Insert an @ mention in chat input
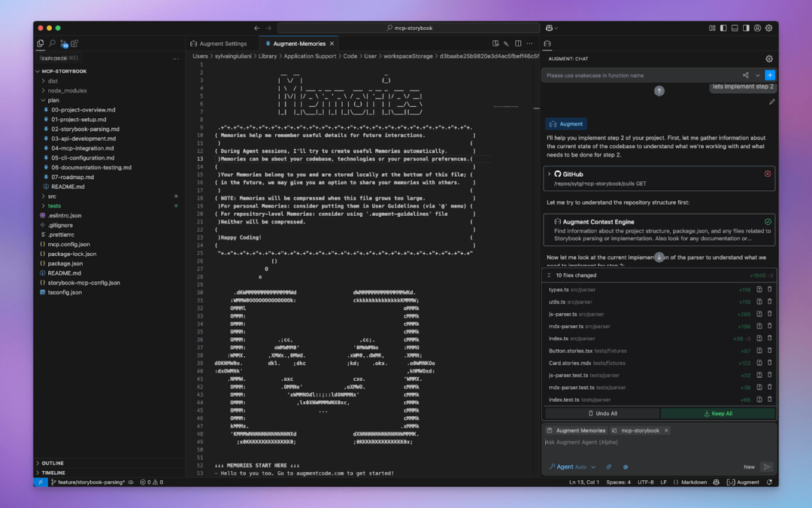812x508 pixels. (x=626, y=467)
